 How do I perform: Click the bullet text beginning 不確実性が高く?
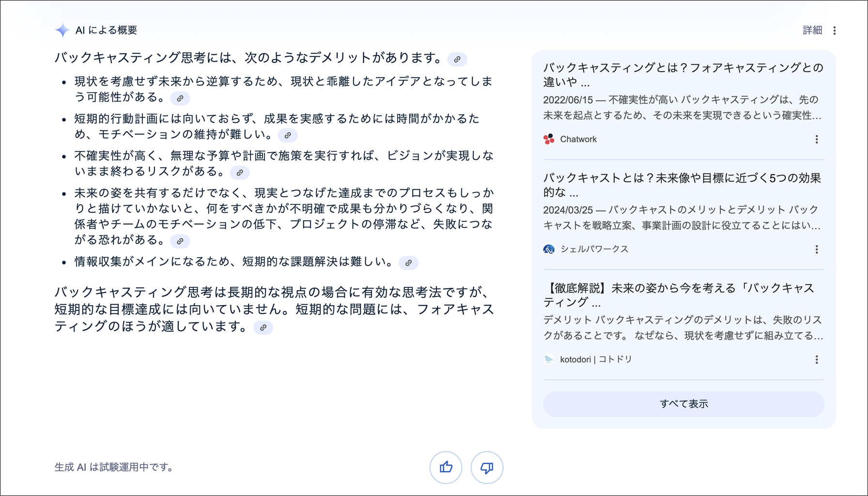coord(284,163)
